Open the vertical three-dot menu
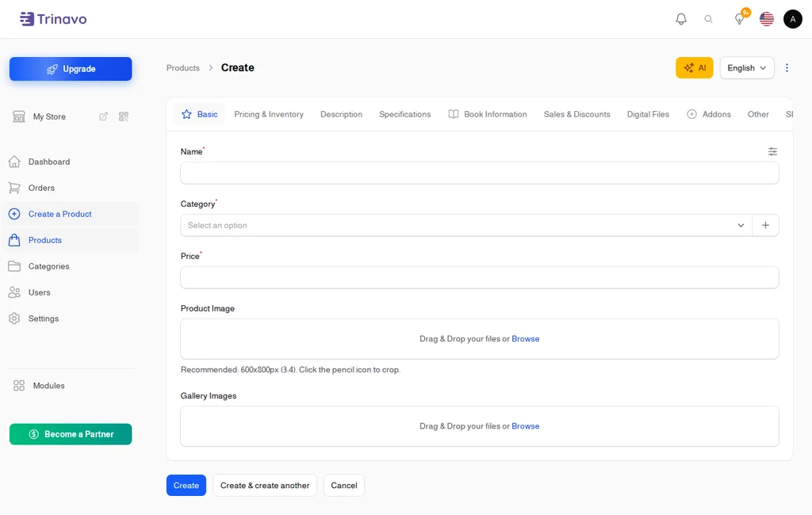 point(787,68)
